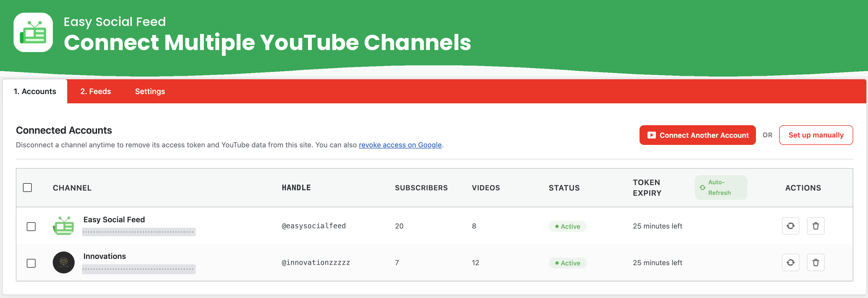Click the subscriber count 20
Screen dimensions: 868x298
[x=399, y=226]
